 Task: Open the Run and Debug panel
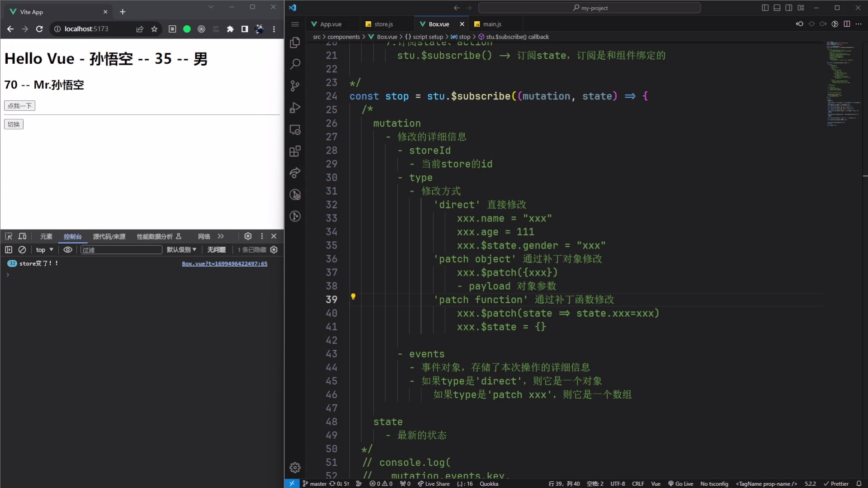pos(295,108)
